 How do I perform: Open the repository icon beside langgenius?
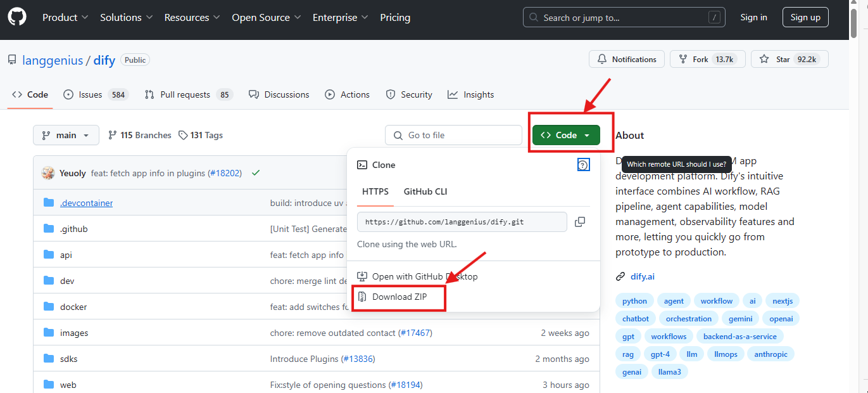(12, 60)
